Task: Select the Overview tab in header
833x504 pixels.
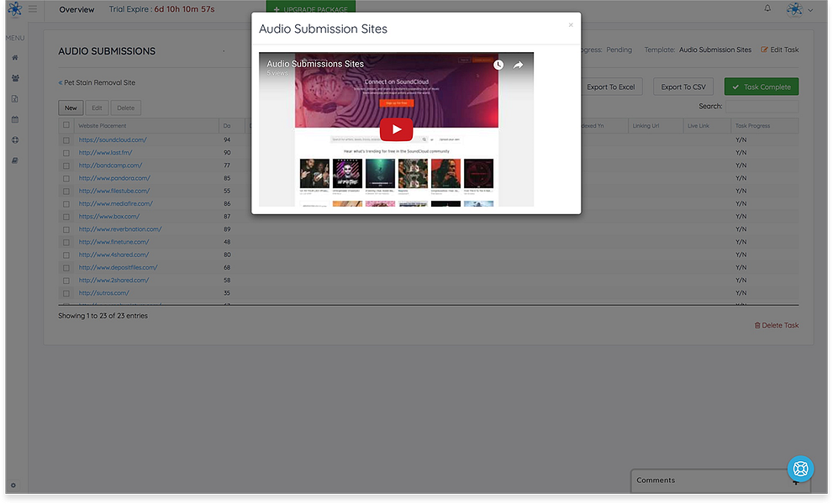Action: [x=76, y=9]
